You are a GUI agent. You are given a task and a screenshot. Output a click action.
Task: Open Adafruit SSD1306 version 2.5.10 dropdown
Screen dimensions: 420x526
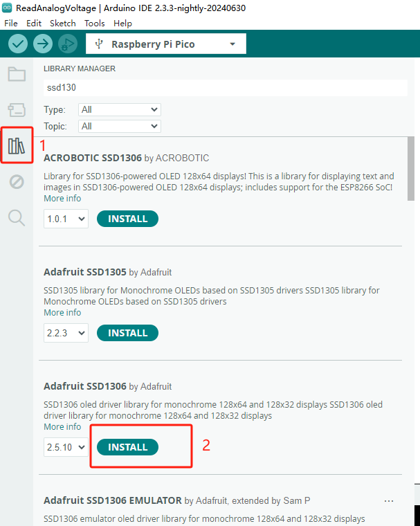click(x=66, y=447)
